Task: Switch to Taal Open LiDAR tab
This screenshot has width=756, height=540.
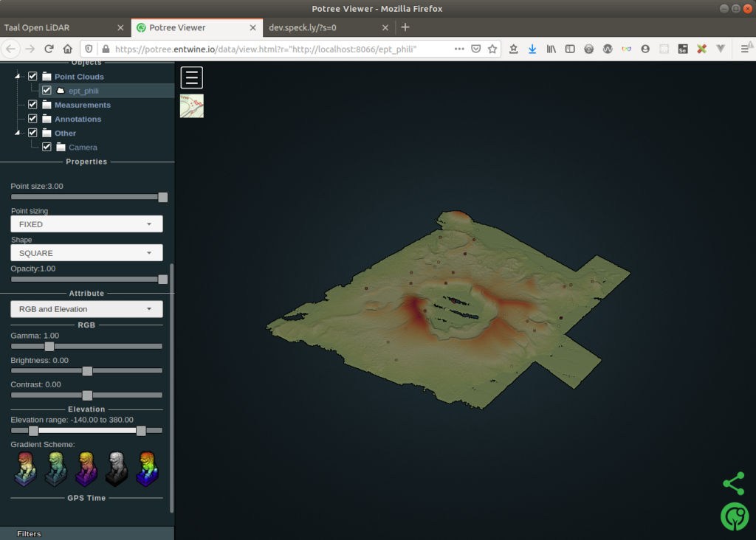Action: 65,27
